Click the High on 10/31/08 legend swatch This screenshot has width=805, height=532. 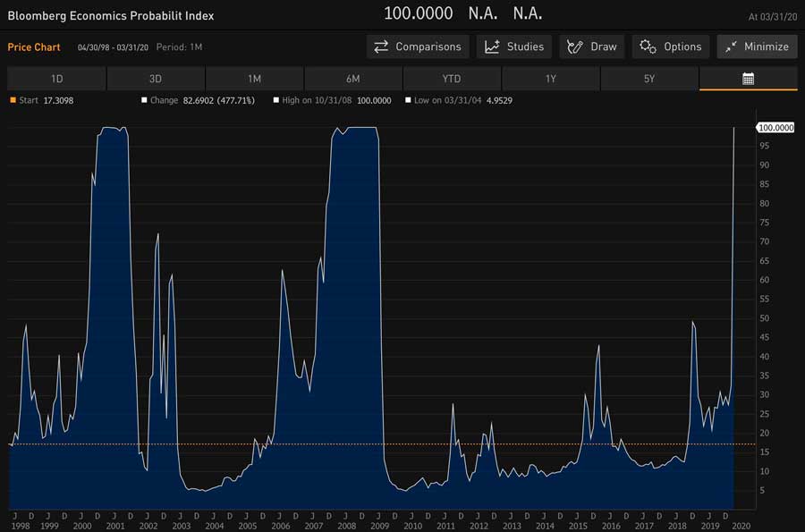(276, 100)
